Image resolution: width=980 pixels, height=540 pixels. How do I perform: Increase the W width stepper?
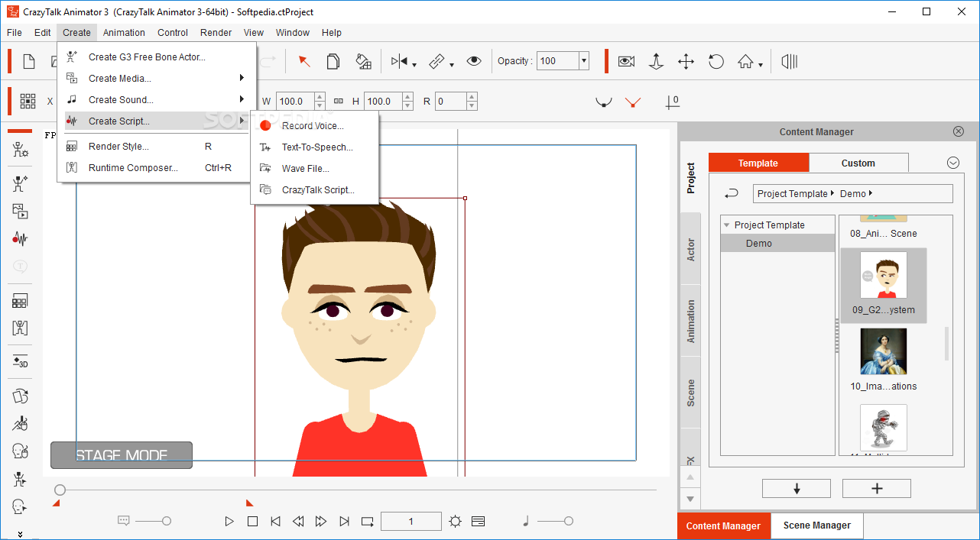tap(319, 96)
